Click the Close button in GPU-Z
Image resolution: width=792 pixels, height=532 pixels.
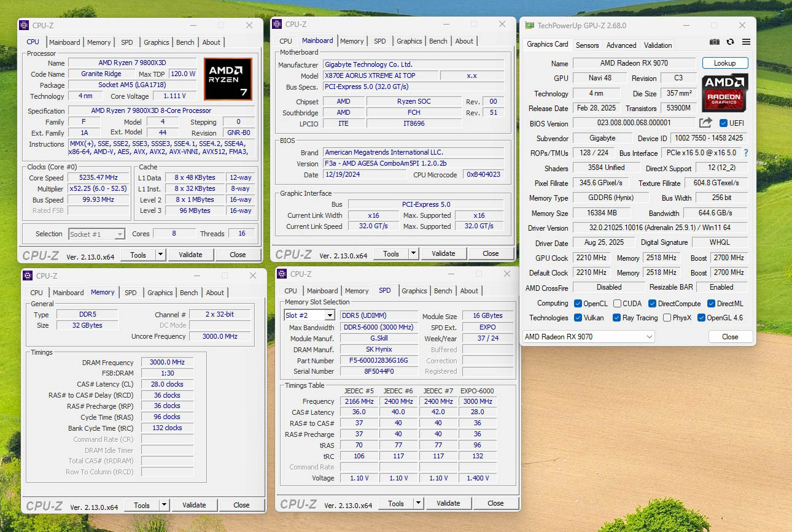pyautogui.click(x=730, y=336)
